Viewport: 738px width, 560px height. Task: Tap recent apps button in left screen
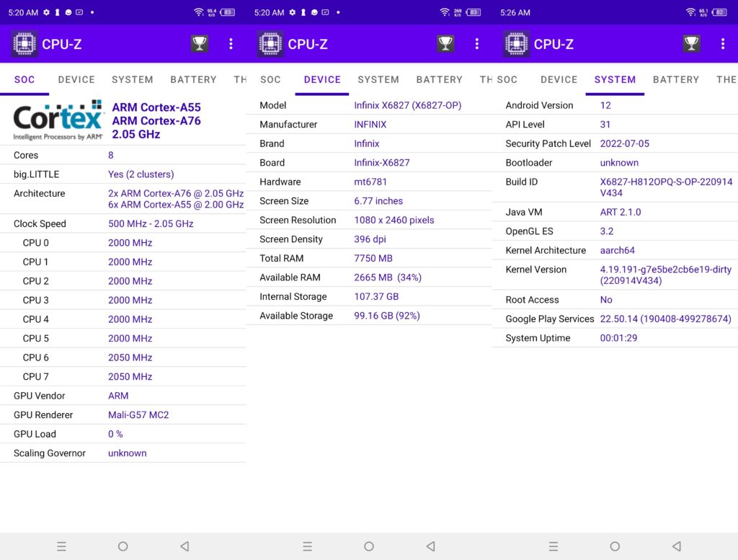coord(62,546)
